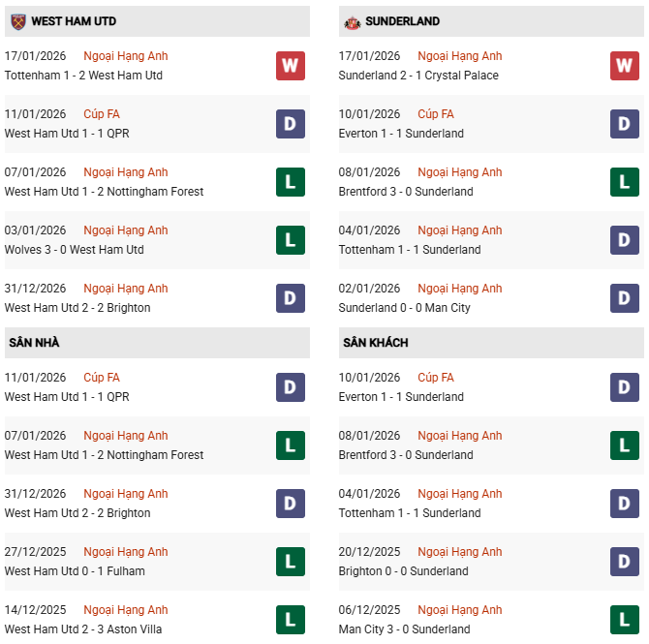Open Tottenham 1 - 2 West Ham Utd match
Viewport: 649px width, 644px height.
83,76
